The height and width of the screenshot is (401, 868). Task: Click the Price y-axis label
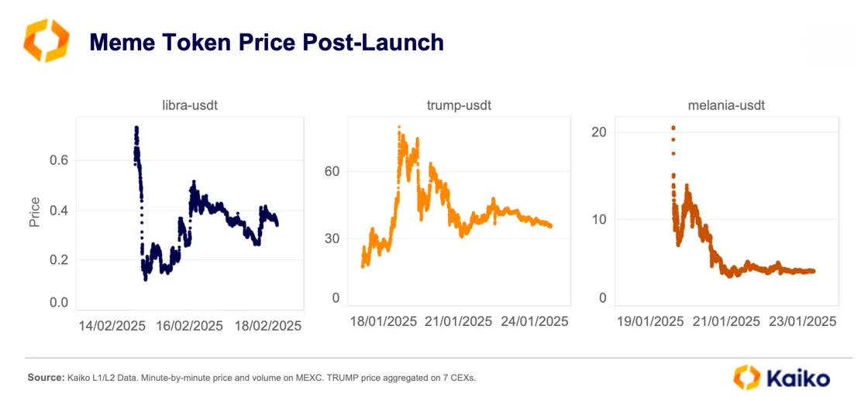[x=35, y=212]
